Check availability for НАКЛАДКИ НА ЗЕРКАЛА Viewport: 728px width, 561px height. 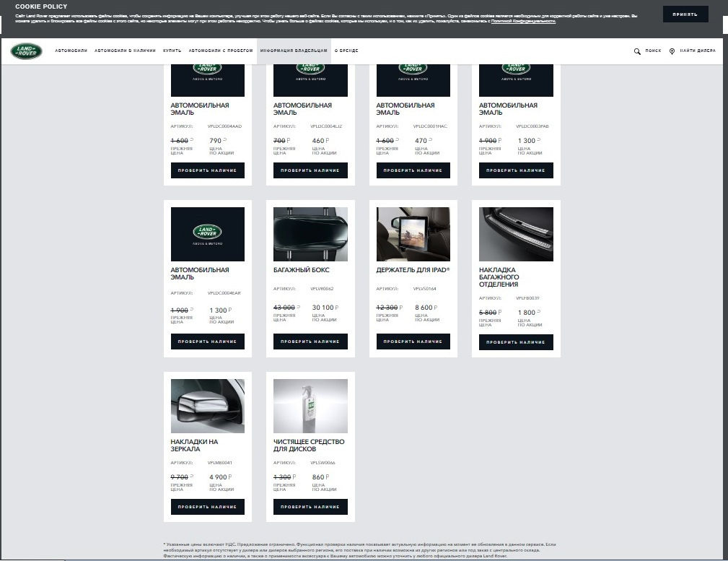coord(208,507)
